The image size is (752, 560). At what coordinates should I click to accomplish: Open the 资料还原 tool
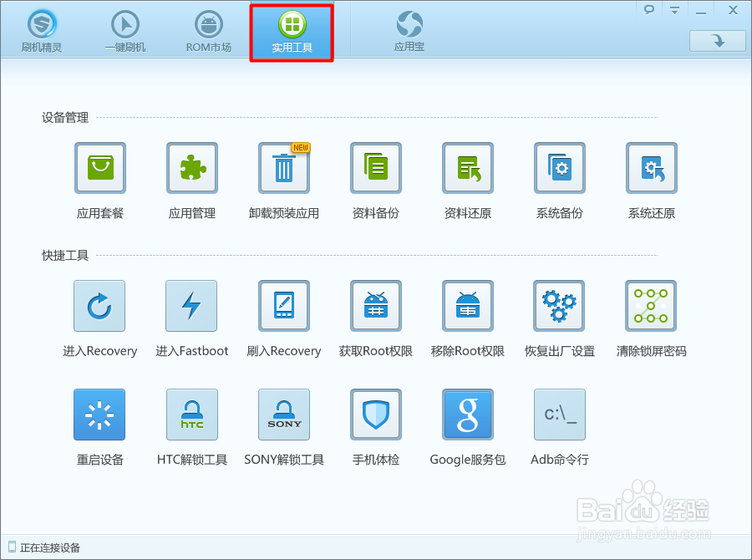pyautogui.click(x=468, y=168)
